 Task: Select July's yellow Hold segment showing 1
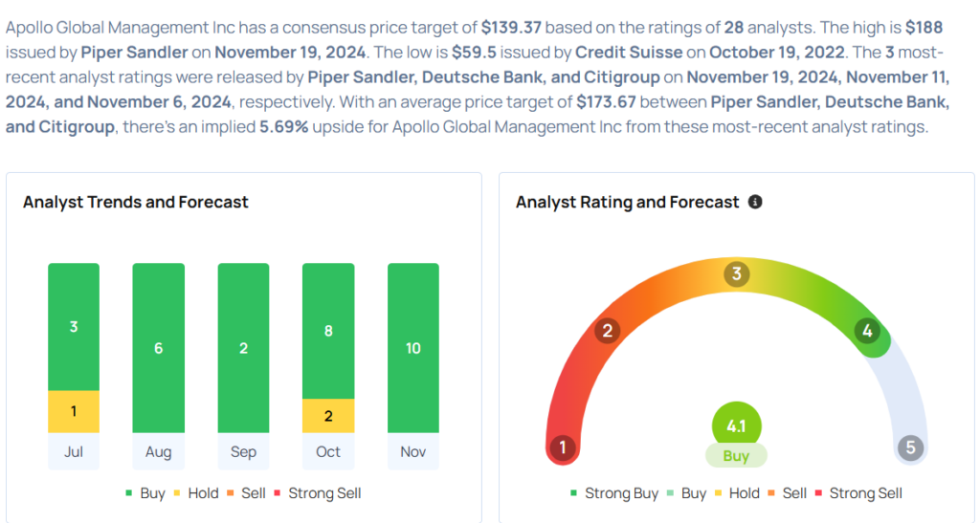tap(74, 410)
